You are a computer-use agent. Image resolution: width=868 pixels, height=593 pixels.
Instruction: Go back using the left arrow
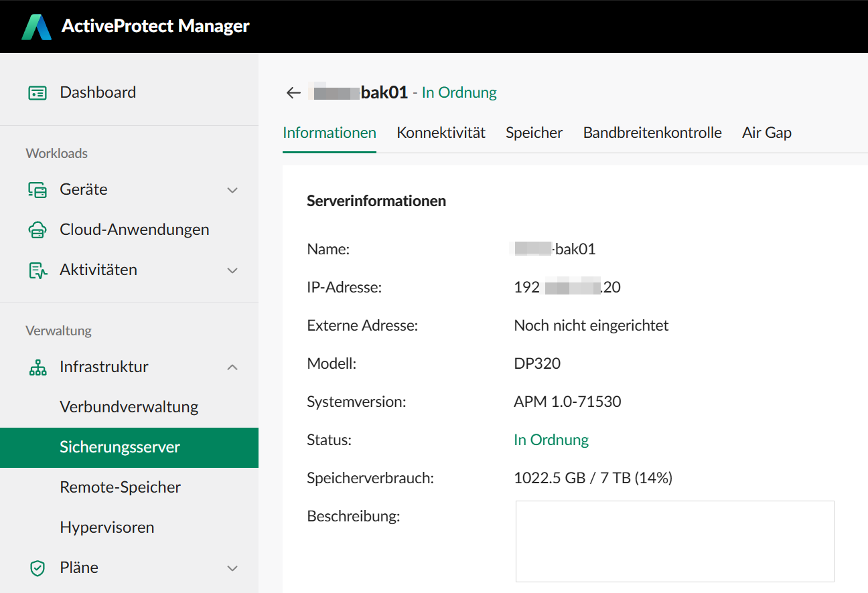(x=293, y=92)
